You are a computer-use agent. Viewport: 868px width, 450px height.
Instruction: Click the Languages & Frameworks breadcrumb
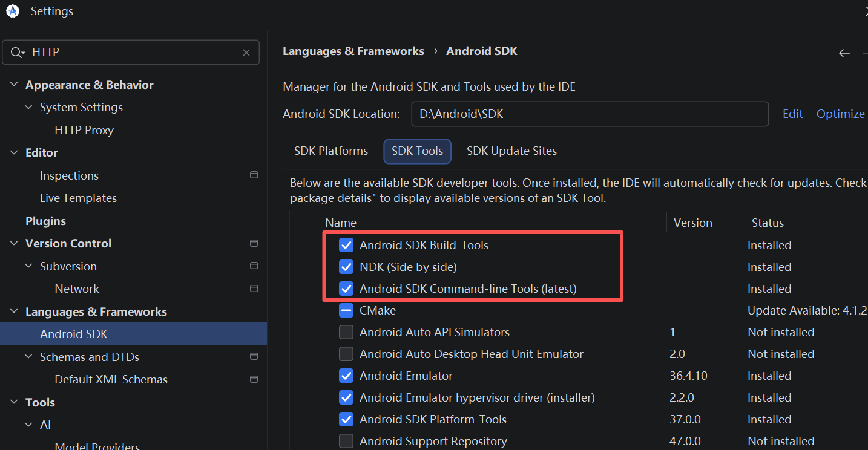353,51
